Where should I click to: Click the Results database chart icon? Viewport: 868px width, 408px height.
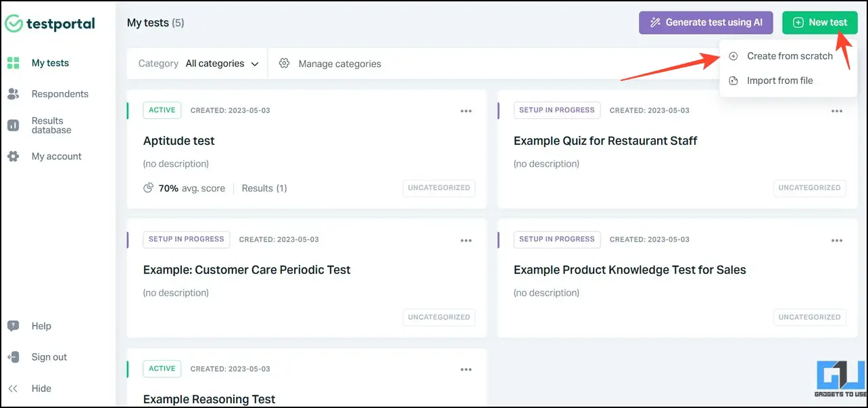(13, 125)
